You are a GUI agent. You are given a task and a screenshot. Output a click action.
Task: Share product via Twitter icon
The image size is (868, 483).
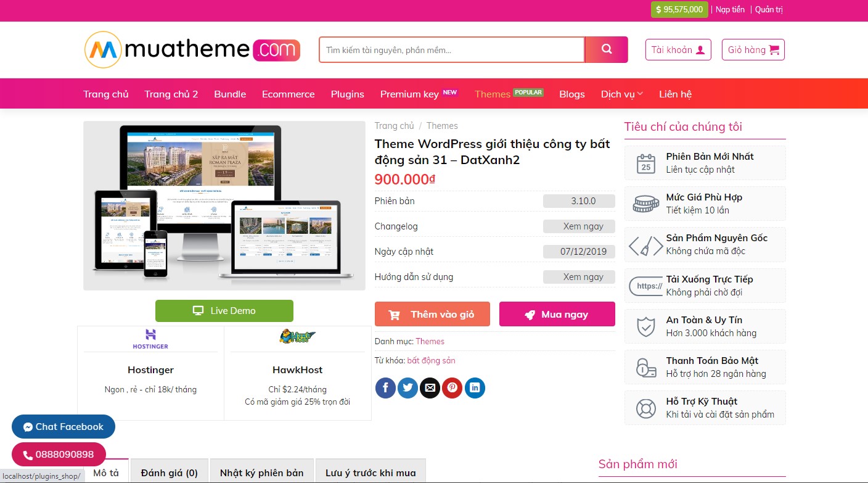407,388
